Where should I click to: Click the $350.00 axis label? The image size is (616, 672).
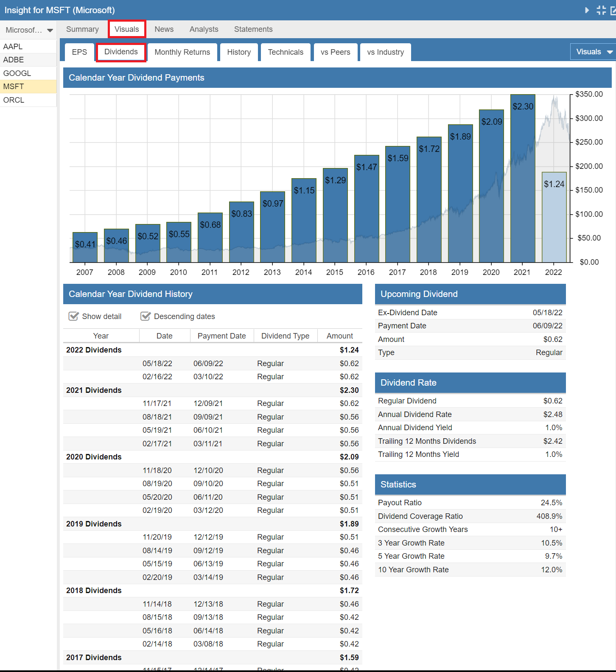click(x=589, y=94)
